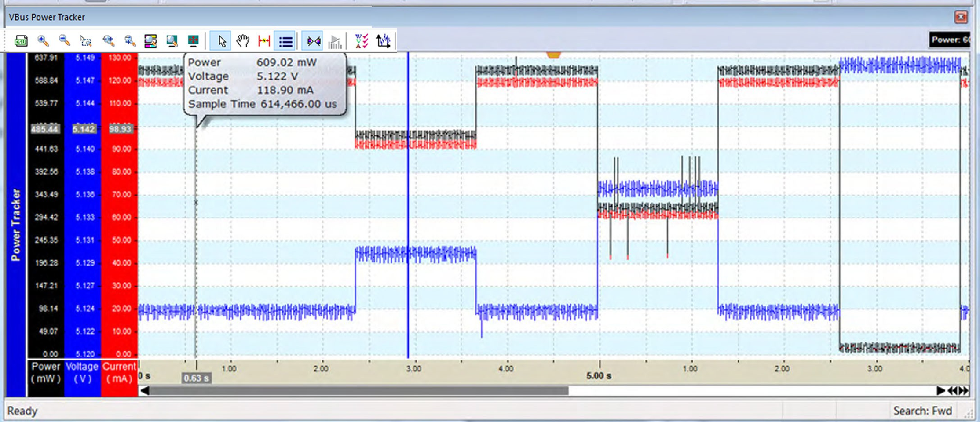Click the VBus Power Tracker title text
The image size is (980, 422).
[x=47, y=17]
